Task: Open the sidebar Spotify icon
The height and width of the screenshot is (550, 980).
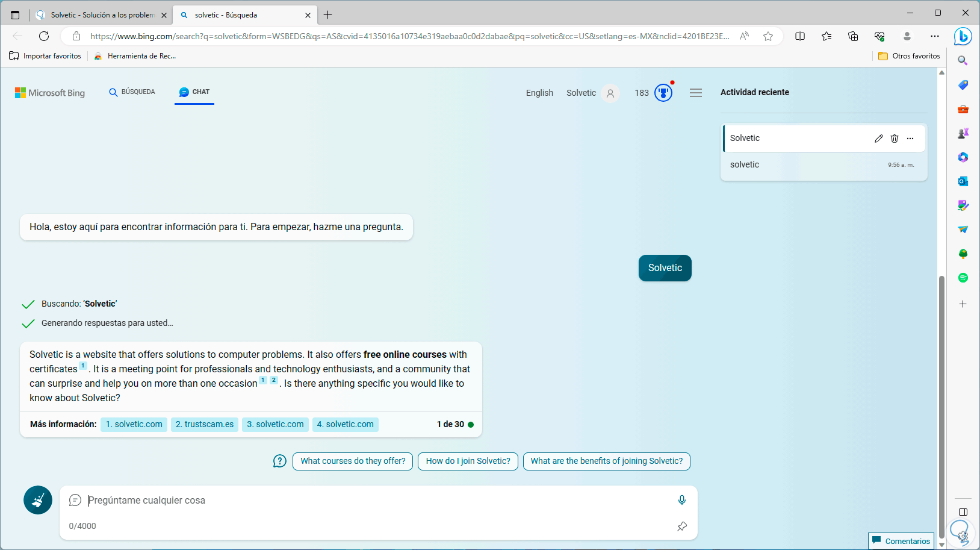Action: click(x=963, y=278)
